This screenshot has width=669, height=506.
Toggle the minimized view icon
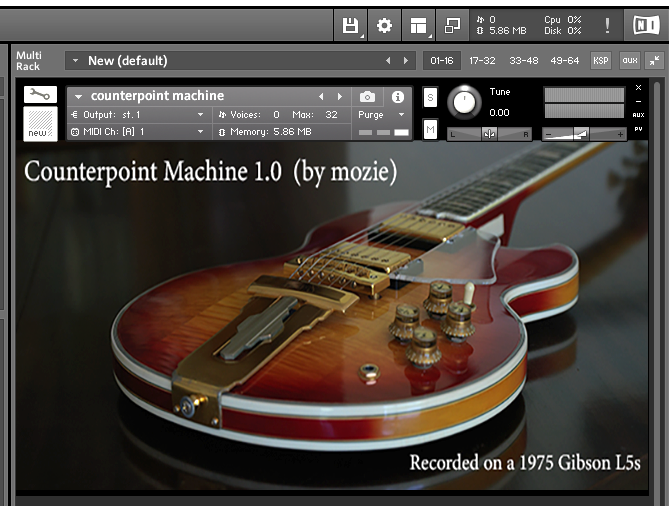click(x=452, y=25)
